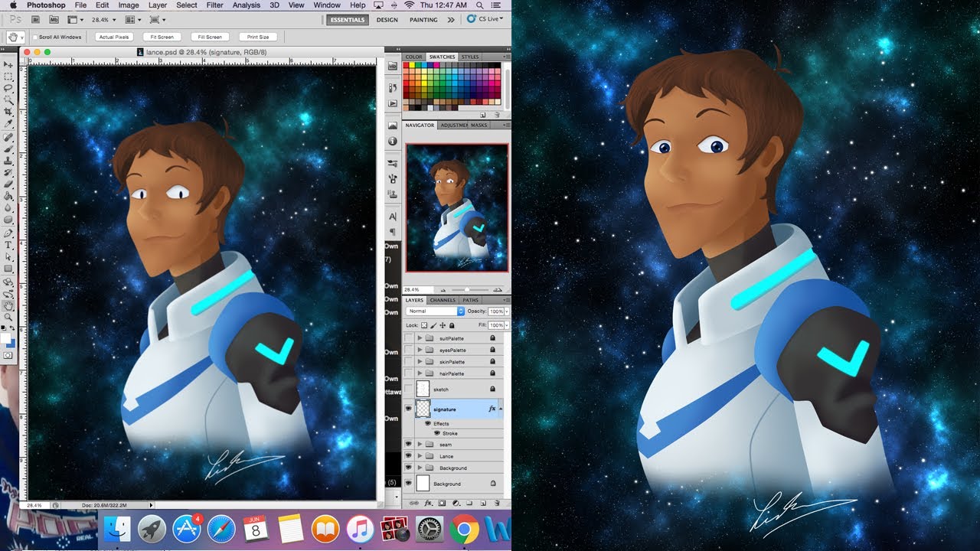980x551 pixels.
Task: Click the link layers icon
Action: pos(415,503)
